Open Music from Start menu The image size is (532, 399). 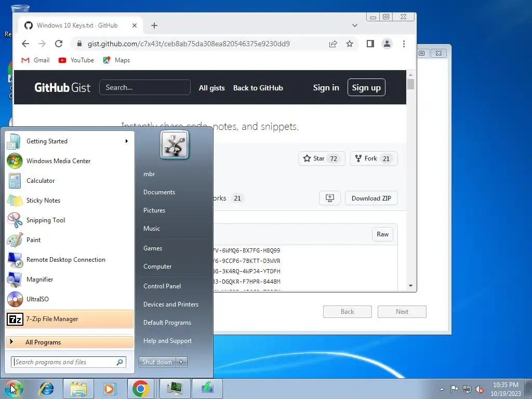[x=152, y=229]
